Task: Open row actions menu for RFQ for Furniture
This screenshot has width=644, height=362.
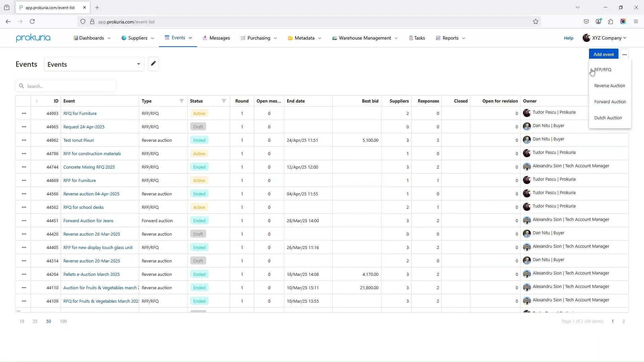Action: point(23,113)
